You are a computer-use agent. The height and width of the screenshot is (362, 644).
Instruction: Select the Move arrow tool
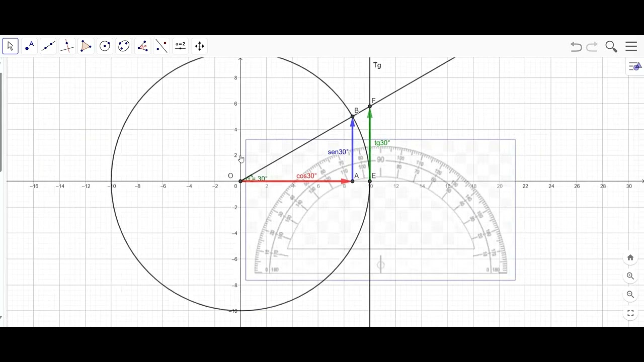pos(10,46)
